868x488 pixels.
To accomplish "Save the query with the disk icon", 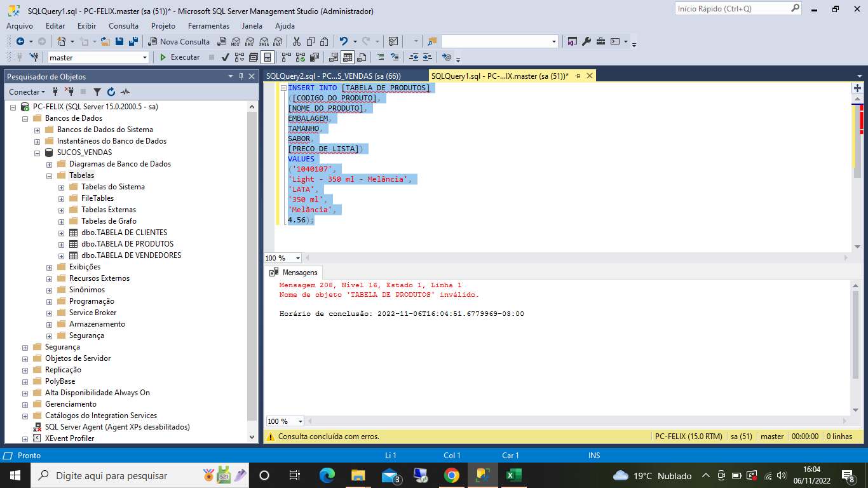I will pyautogui.click(x=119, y=41).
